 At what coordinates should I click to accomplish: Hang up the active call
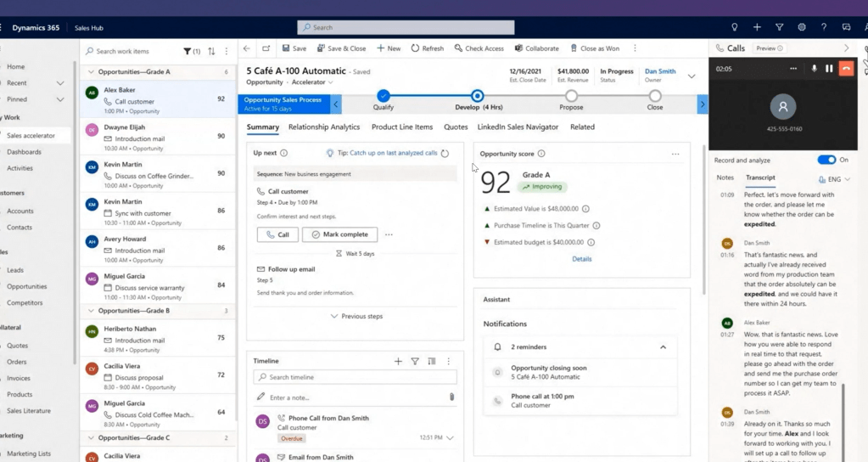coord(846,69)
